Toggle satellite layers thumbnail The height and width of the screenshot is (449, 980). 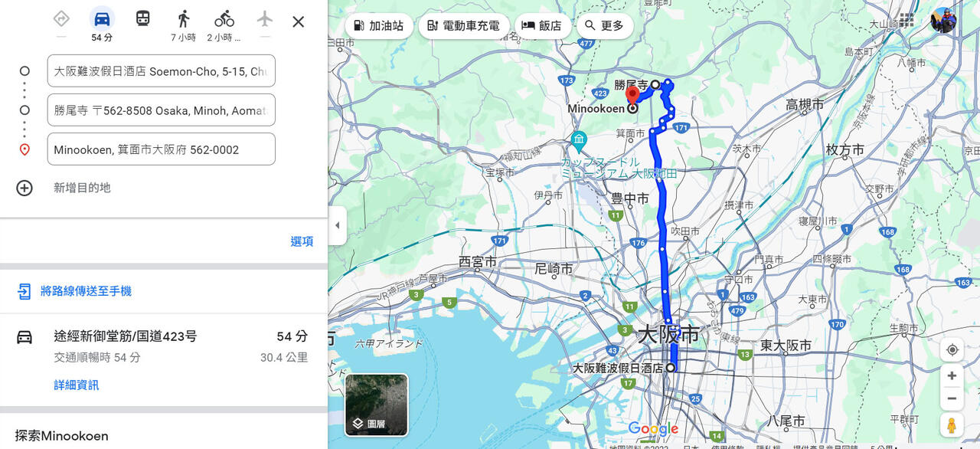tap(376, 405)
